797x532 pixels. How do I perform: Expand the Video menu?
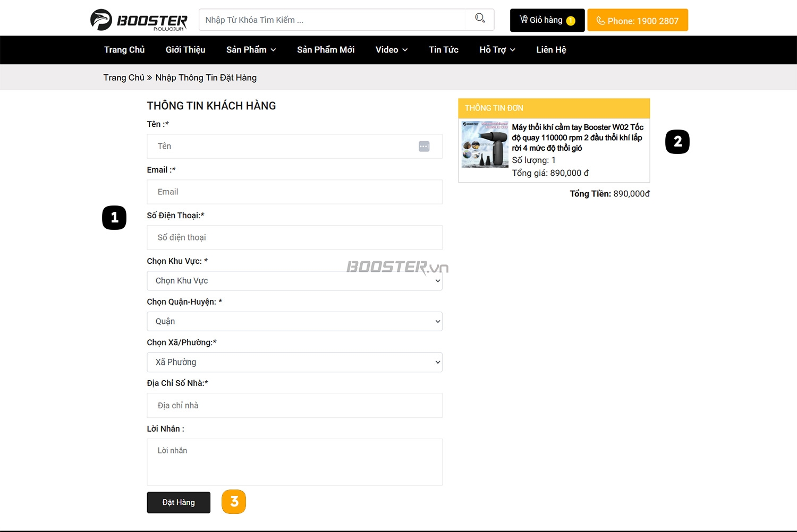tap(392, 50)
